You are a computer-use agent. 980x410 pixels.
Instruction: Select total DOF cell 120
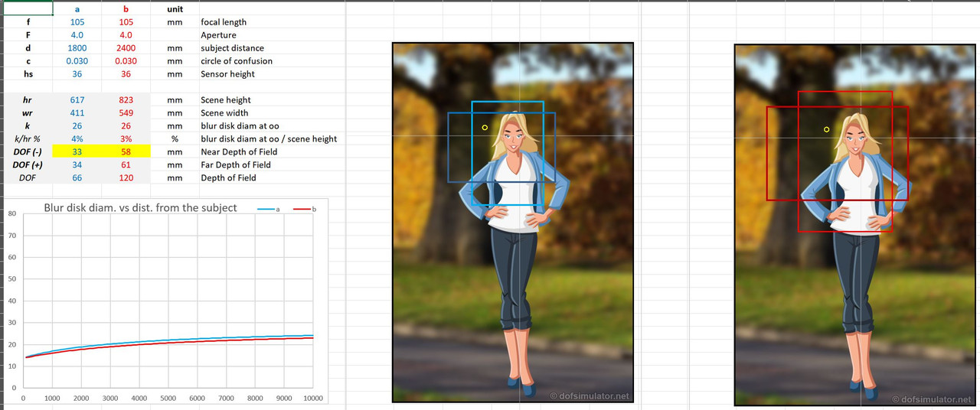126,178
